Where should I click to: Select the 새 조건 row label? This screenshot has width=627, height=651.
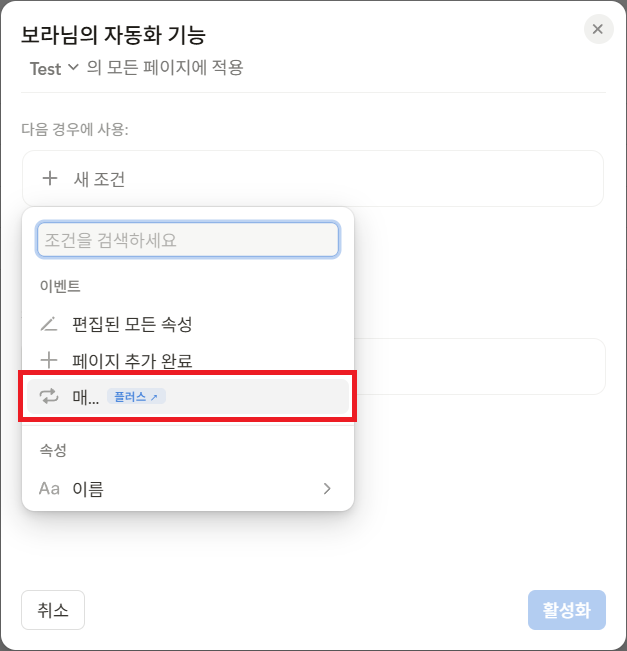pos(99,179)
